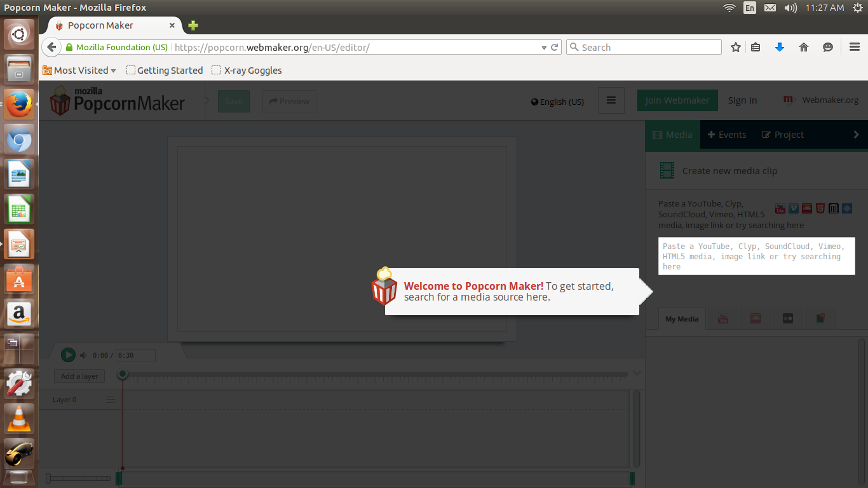This screenshot has height=488, width=868.
Task: Open the English (US) language selector
Action: pos(557,102)
